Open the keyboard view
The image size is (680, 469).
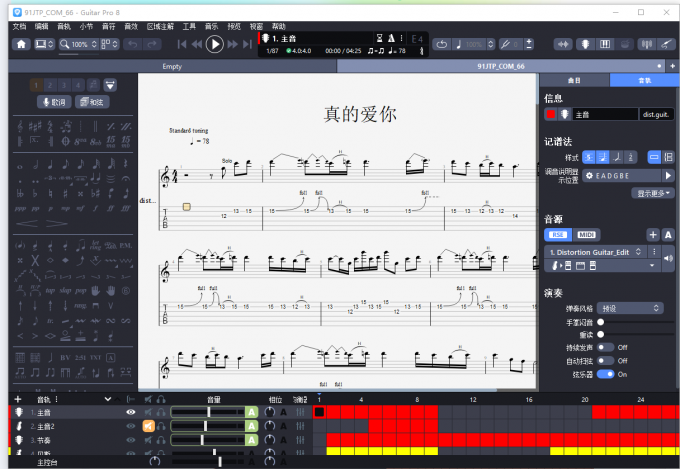point(605,44)
